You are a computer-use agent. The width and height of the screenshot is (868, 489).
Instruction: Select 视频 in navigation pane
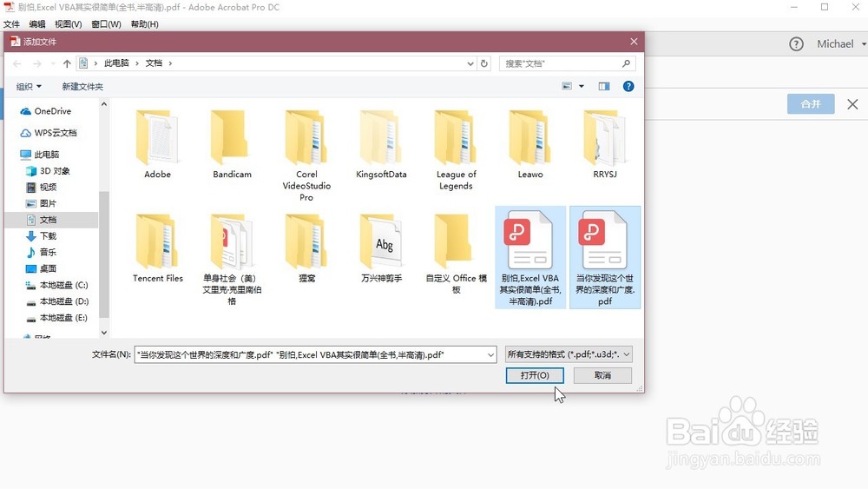pyautogui.click(x=42, y=188)
